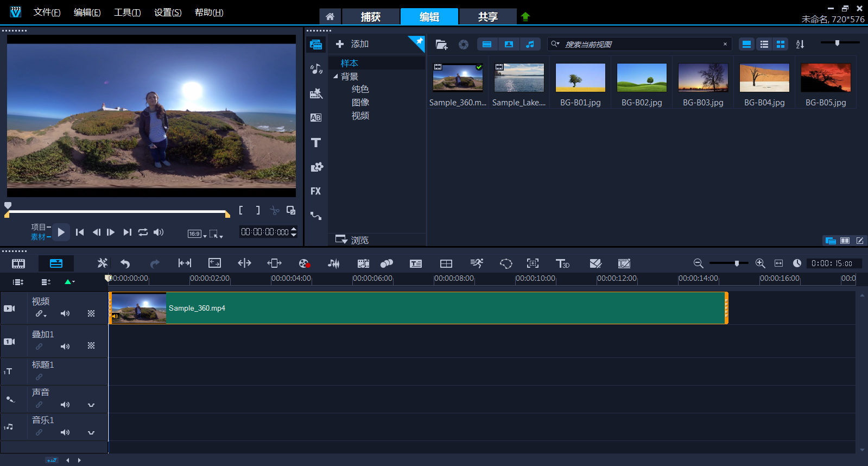Open the Sound Mixer icon
Screen dimensions: 868x466
[334, 263]
